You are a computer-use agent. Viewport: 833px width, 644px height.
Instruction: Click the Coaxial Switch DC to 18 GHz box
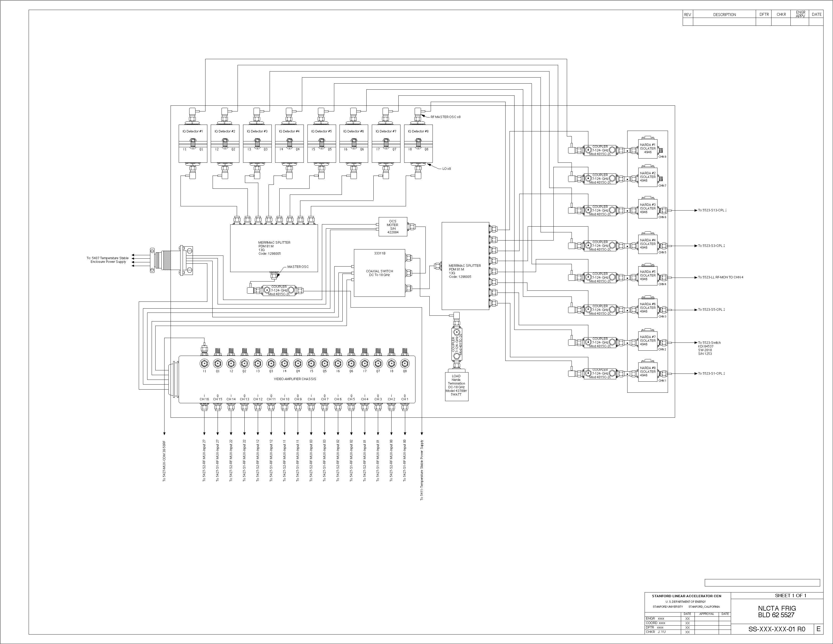pyautogui.click(x=379, y=273)
